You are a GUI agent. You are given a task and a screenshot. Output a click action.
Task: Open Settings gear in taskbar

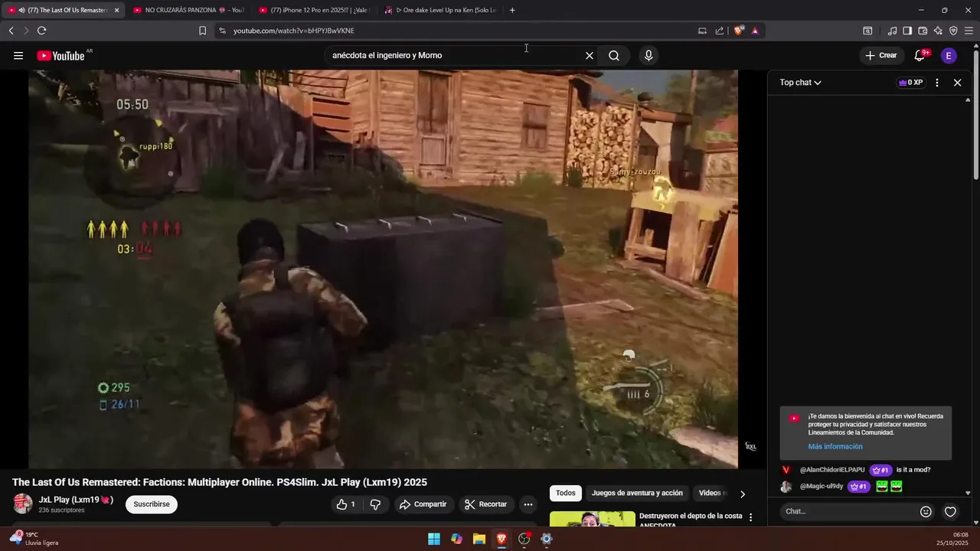pyautogui.click(x=547, y=539)
